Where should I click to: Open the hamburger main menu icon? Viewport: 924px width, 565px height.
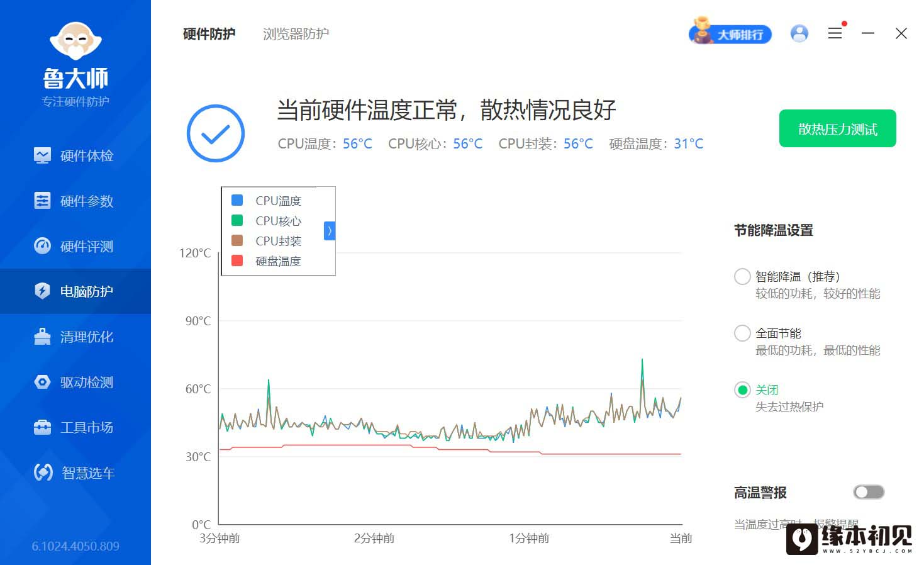point(835,33)
